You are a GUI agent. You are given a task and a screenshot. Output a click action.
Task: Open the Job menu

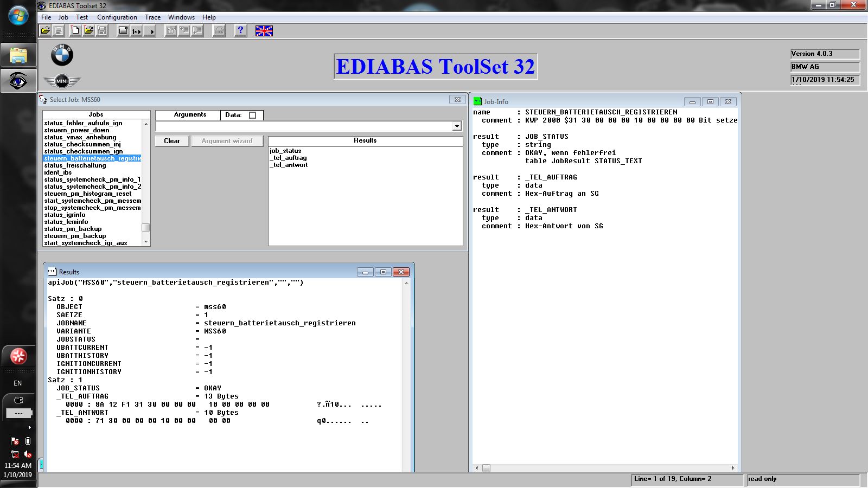click(x=63, y=17)
